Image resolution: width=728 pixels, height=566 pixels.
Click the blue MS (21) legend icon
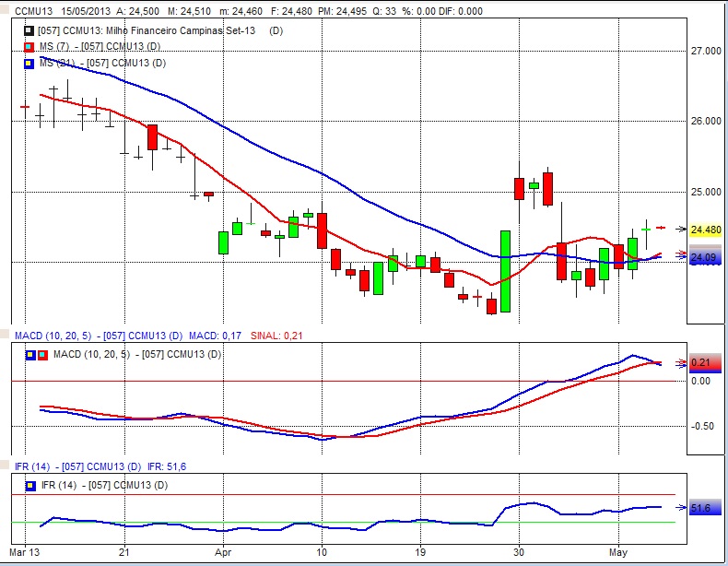click(x=30, y=62)
